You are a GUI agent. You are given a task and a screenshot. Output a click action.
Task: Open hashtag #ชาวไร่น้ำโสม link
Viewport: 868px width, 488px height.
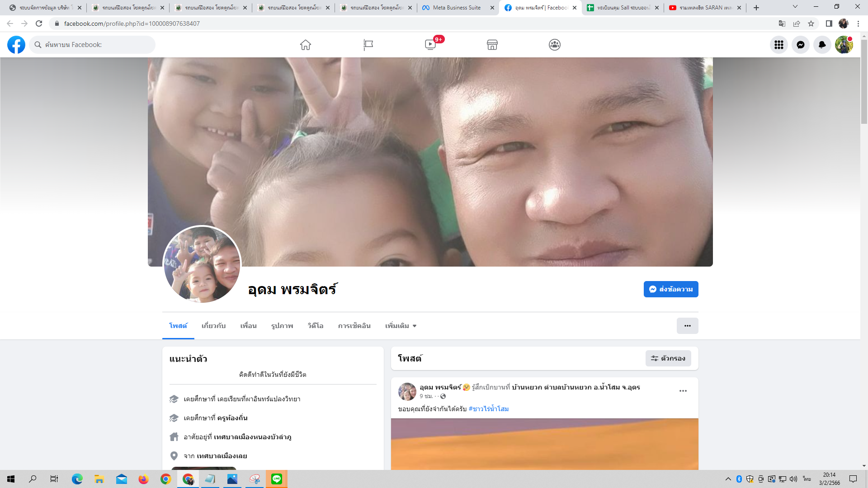coord(489,409)
